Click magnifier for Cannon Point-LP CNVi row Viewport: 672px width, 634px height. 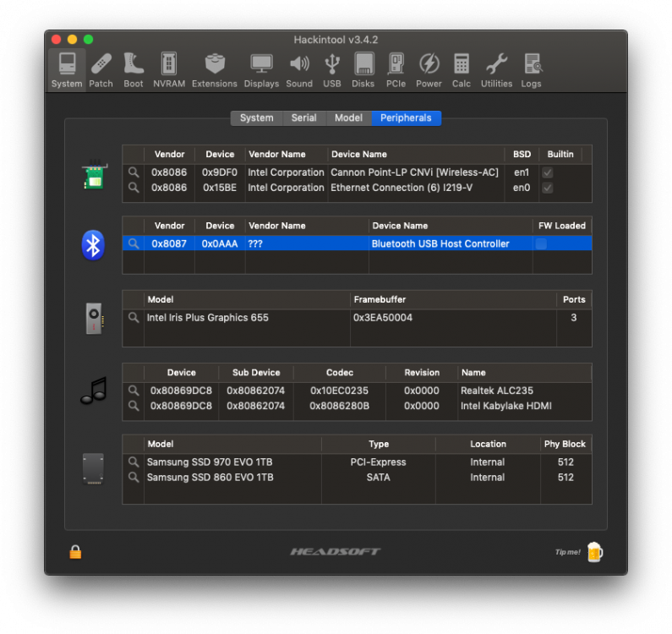tap(134, 172)
